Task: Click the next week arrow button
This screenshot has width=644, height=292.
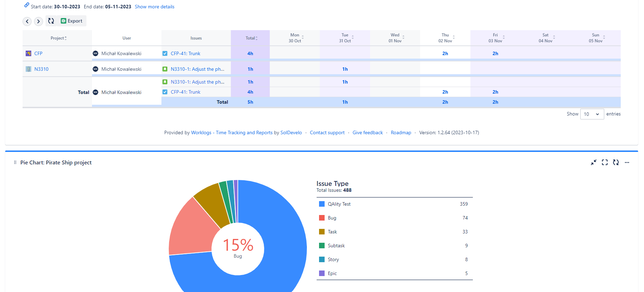Action: click(x=39, y=22)
